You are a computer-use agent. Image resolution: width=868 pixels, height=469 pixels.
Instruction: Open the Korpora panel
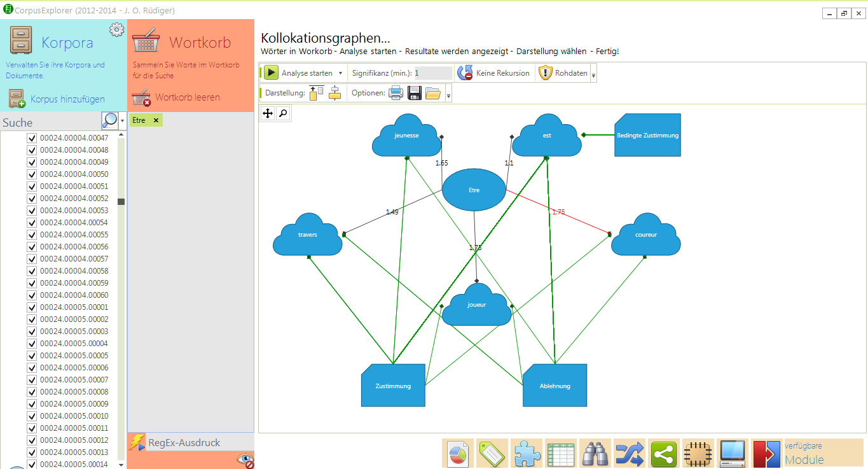pyautogui.click(x=67, y=43)
